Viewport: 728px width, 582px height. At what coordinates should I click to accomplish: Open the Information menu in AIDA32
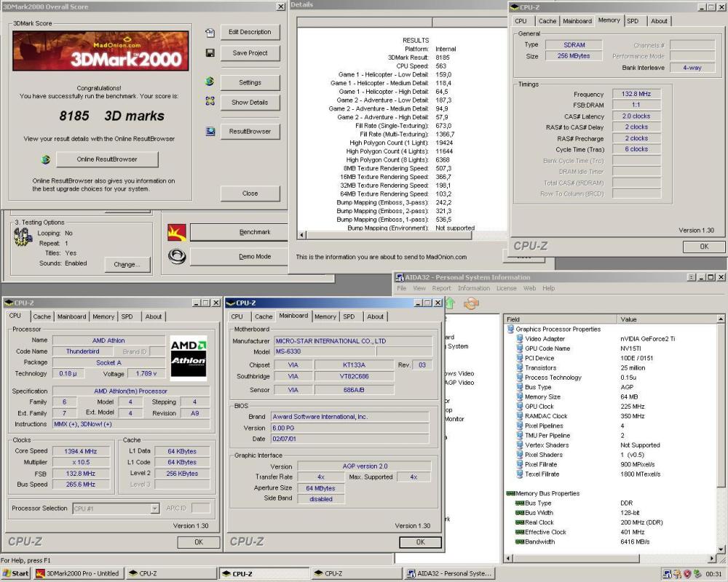(x=473, y=288)
